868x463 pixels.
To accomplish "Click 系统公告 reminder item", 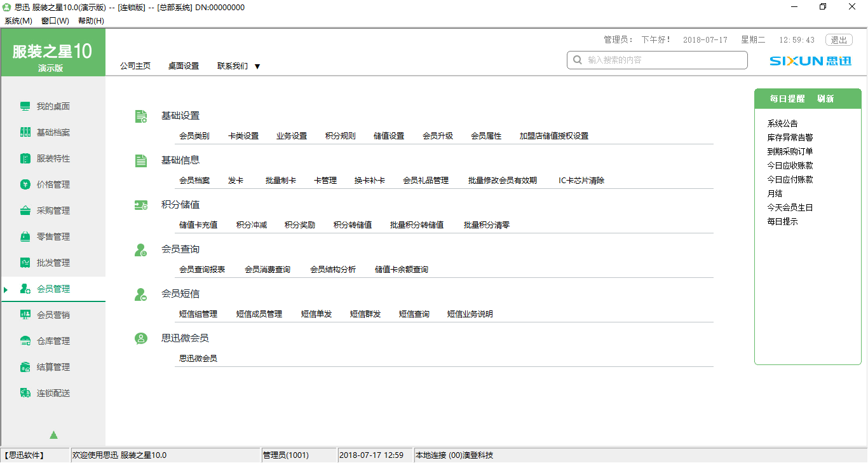I will (782, 123).
